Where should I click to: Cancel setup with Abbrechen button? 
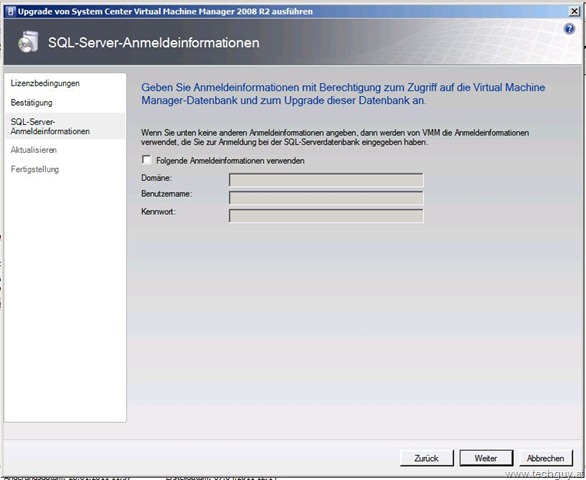tap(545, 458)
